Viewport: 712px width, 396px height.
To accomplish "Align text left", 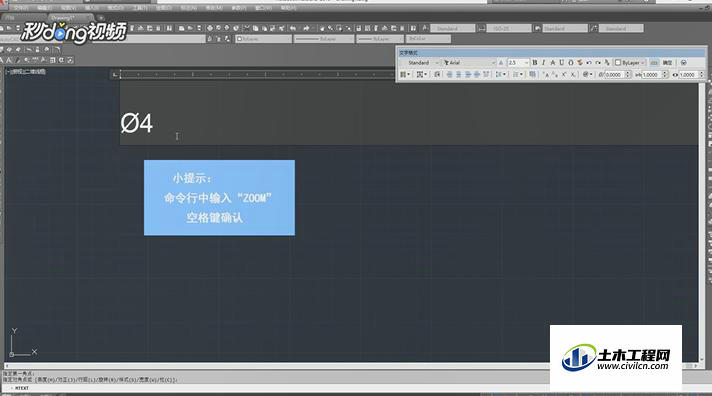I will pos(450,74).
